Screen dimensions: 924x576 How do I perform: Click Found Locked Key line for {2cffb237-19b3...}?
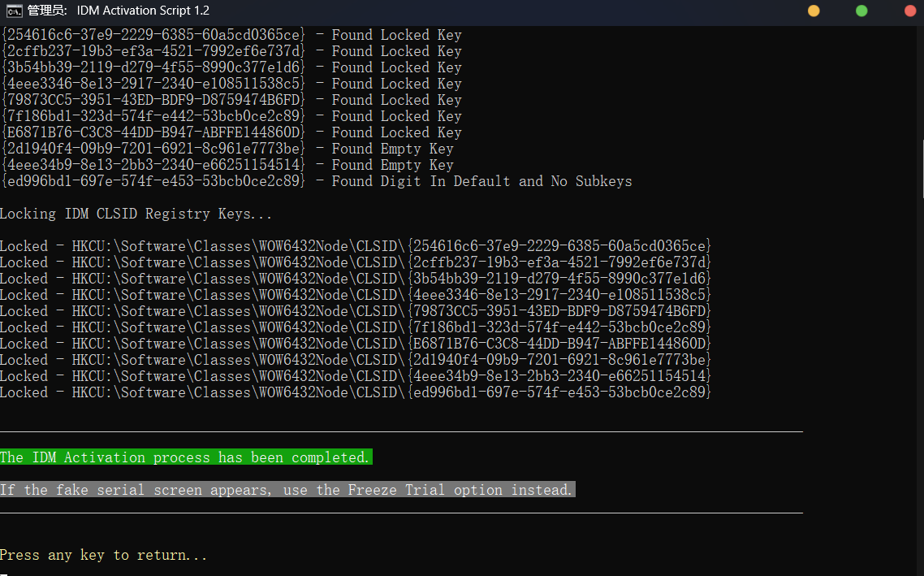pyautogui.click(x=231, y=50)
